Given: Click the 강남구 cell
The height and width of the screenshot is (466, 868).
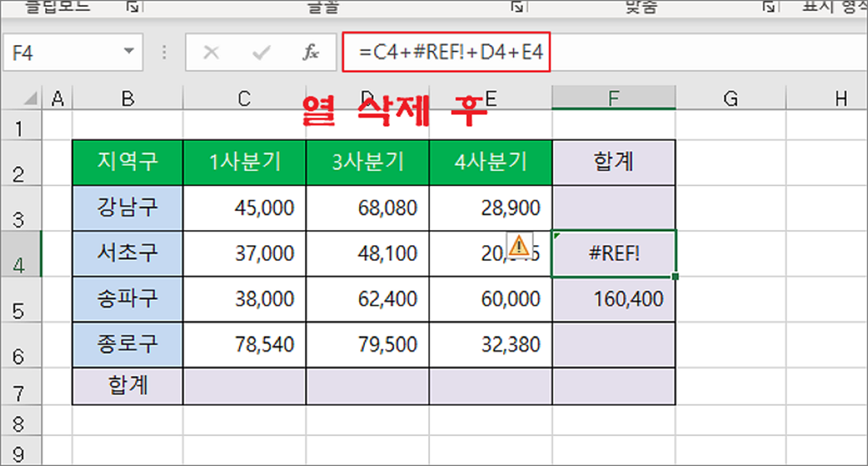Looking at the screenshot, I should (x=127, y=208).
